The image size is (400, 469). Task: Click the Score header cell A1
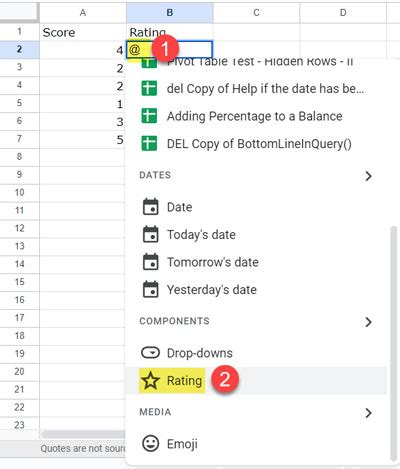click(x=83, y=32)
